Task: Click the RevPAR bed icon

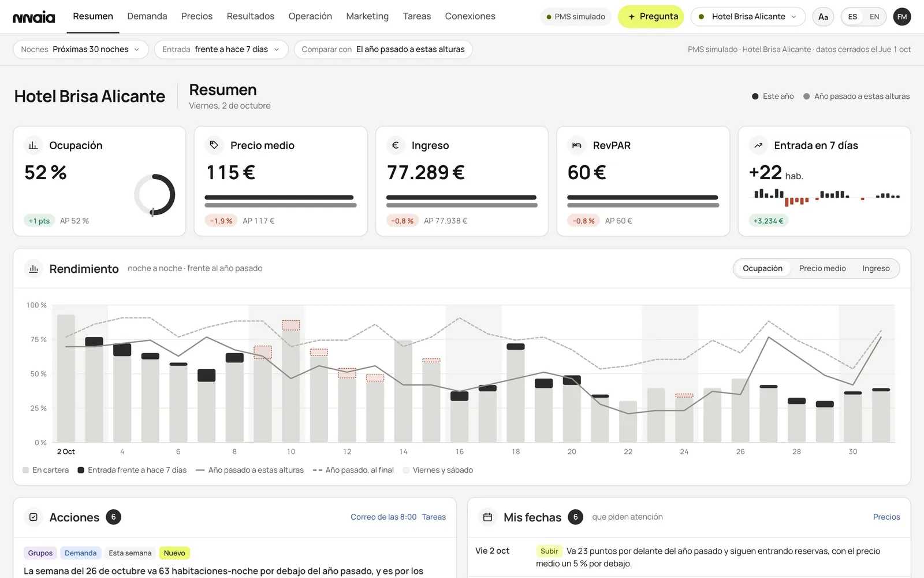Action: click(x=576, y=145)
